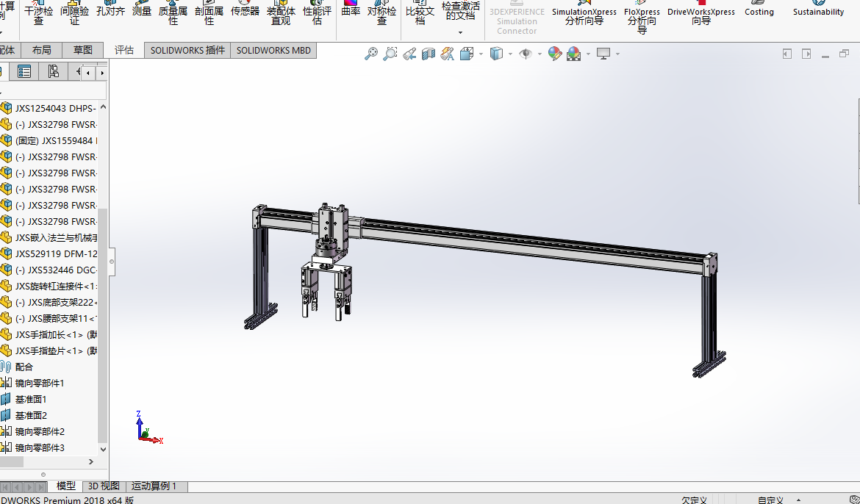The image size is (860, 504).
Task: Select the Zoom to Area tool
Action: [390, 54]
